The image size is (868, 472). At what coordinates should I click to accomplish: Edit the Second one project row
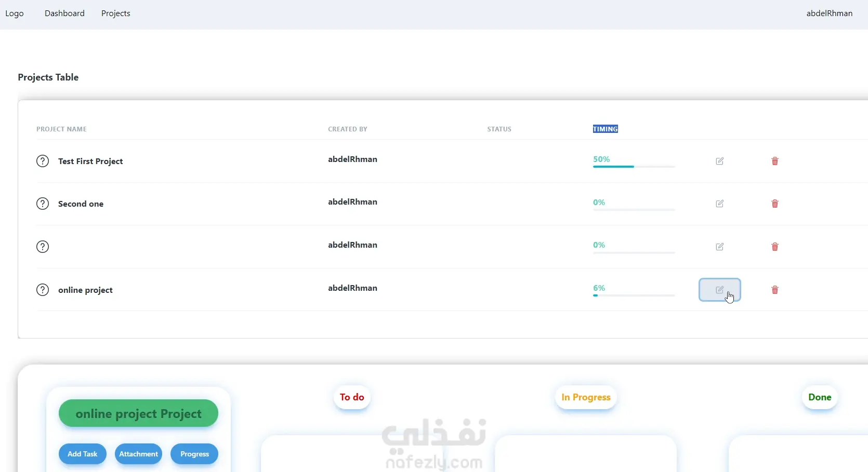pos(720,204)
